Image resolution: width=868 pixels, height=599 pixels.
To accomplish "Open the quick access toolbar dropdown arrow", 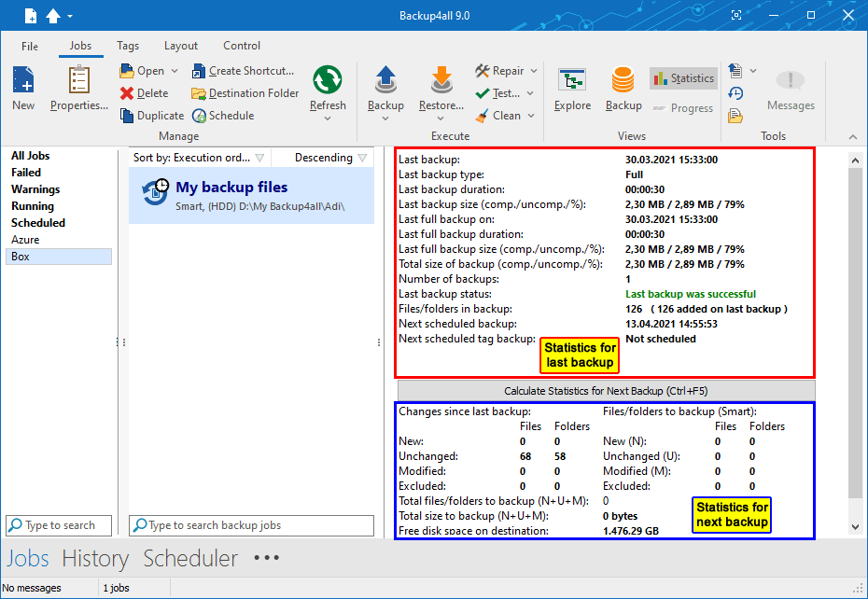I will click(x=70, y=16).
